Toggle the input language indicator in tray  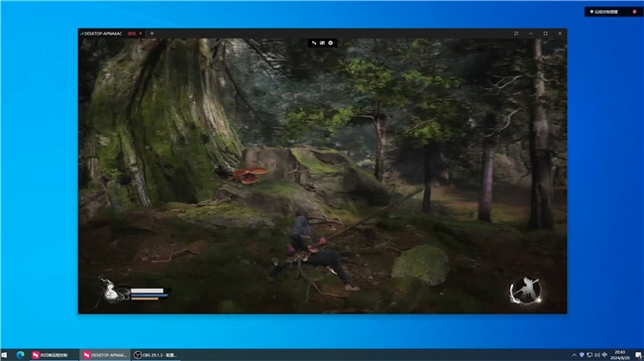(604, 355)
